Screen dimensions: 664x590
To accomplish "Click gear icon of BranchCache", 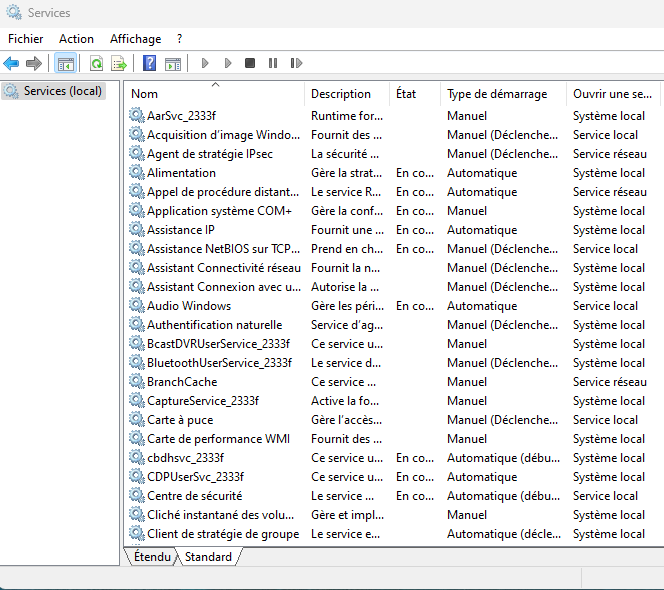I will point(136,381).
